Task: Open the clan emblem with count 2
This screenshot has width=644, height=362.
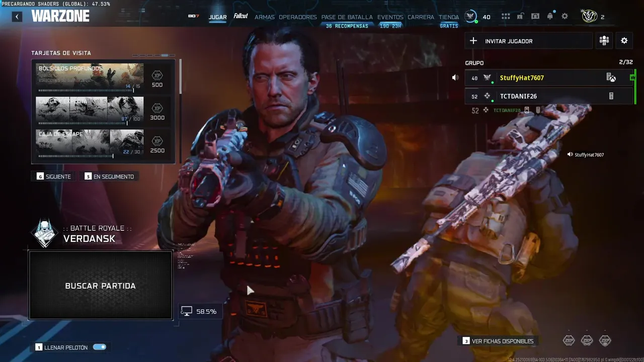Action: point(589,17)
